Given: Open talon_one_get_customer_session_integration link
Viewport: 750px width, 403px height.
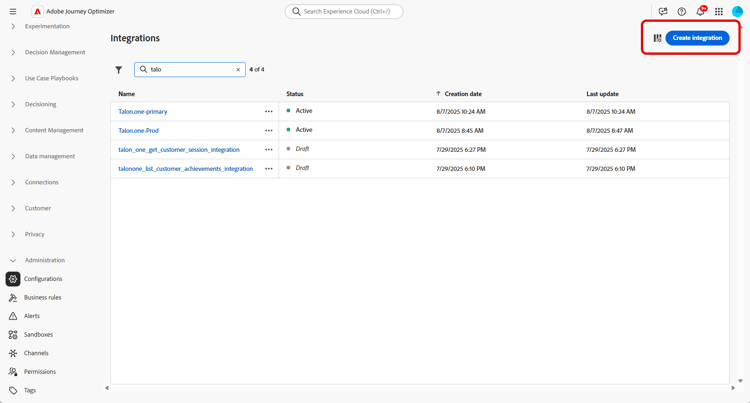Looking at the screenshot, I should click(x=179, y=150).
